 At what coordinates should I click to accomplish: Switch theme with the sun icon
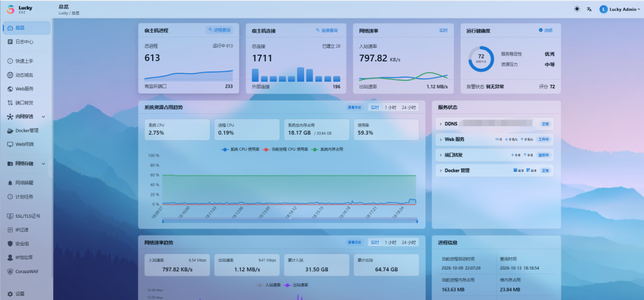[x=577, y=9]
